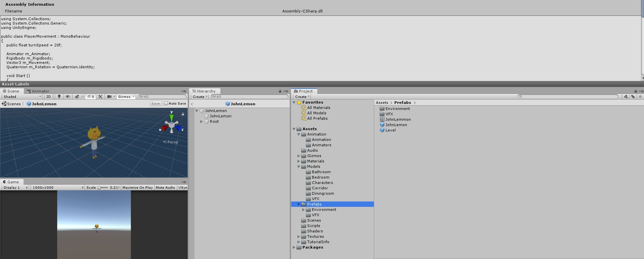The width and height of the screenshot is (644, 259).
Task: Toggle Persp projection label
Action: coord(171,142)
